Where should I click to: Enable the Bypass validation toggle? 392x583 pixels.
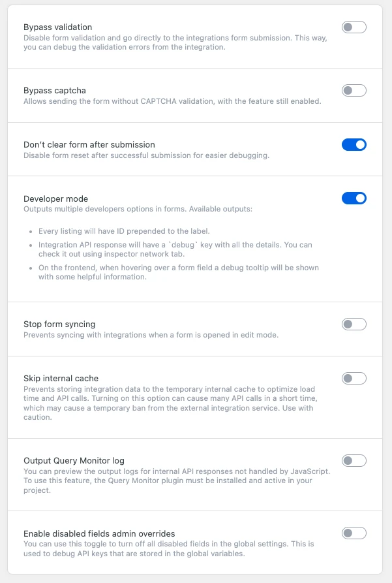click(x=354, y=27)
